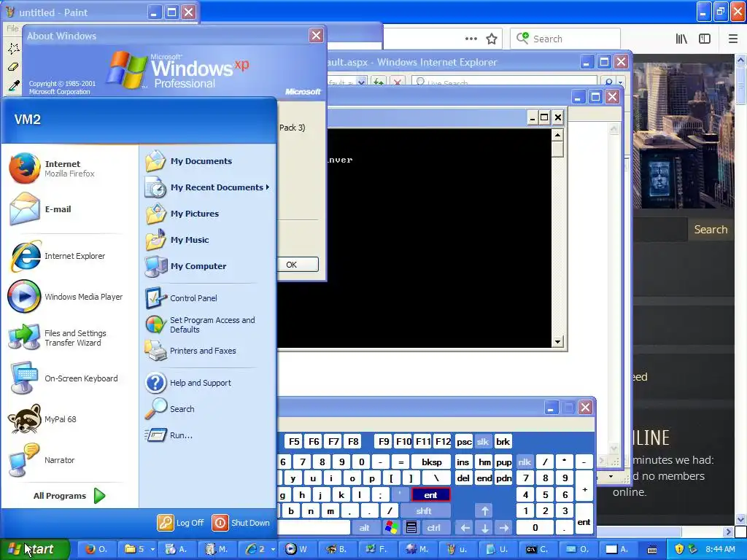747x560 pixels.
Task: Open My Computer
Action: click(x=186, y=266)
